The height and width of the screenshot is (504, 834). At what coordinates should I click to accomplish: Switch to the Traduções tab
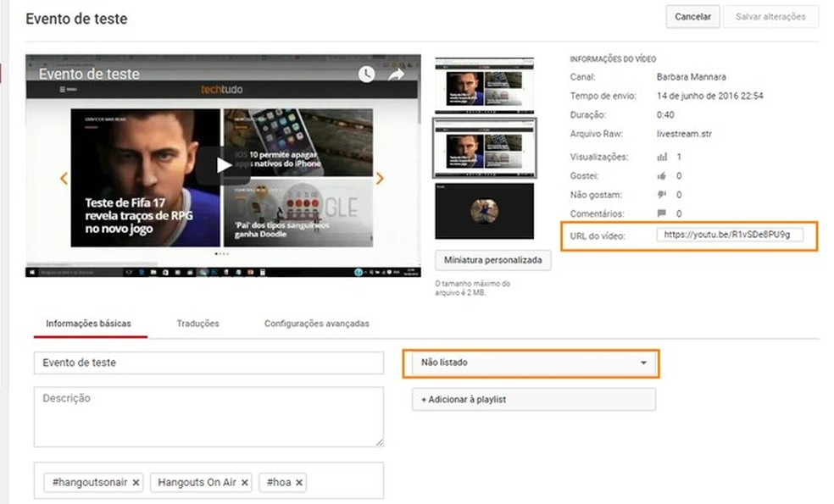pos(197,324)
